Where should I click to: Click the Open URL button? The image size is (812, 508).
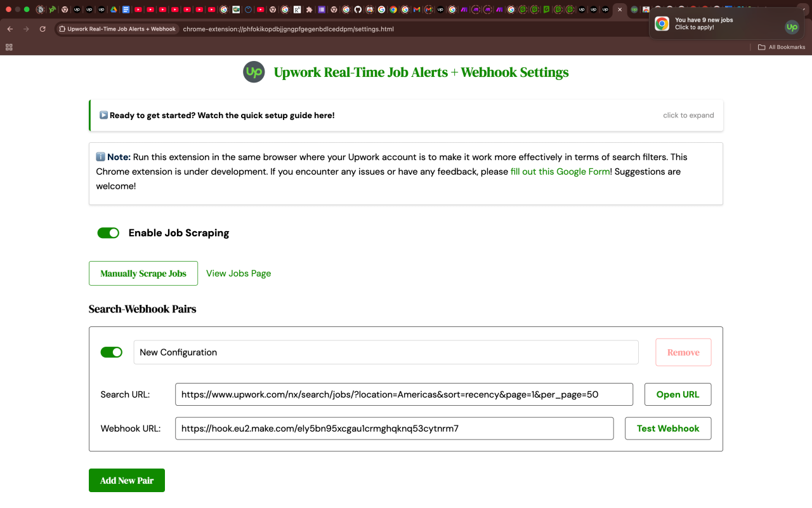[x=678, y=394]
